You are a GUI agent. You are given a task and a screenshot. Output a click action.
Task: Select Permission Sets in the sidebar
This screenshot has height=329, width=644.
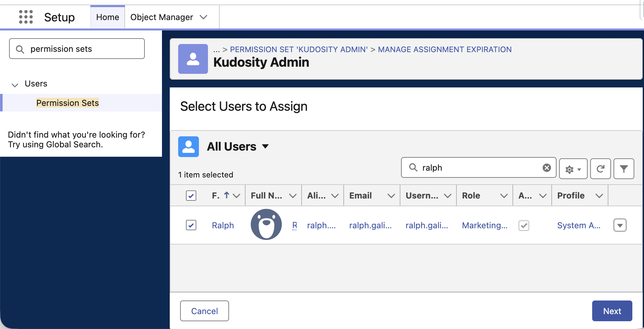[67, 103]
